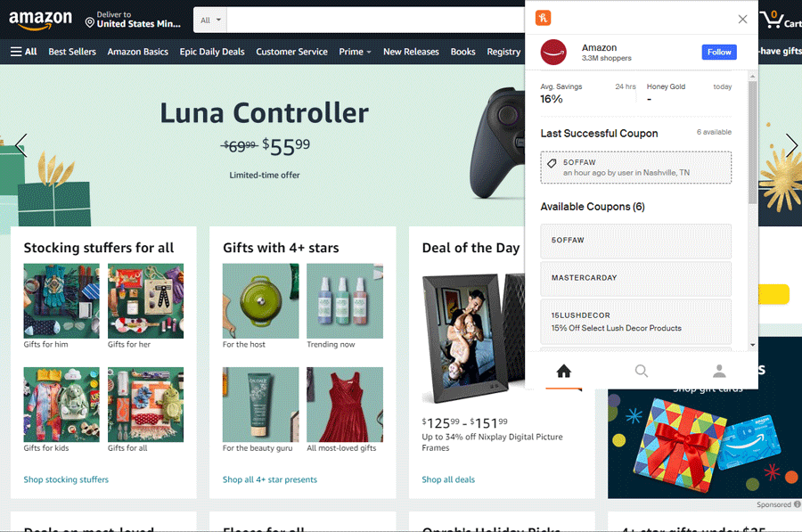The height and width of the screenshot is (532, 802).
Task: Change Deliver to location
Action: pos(133,20)
